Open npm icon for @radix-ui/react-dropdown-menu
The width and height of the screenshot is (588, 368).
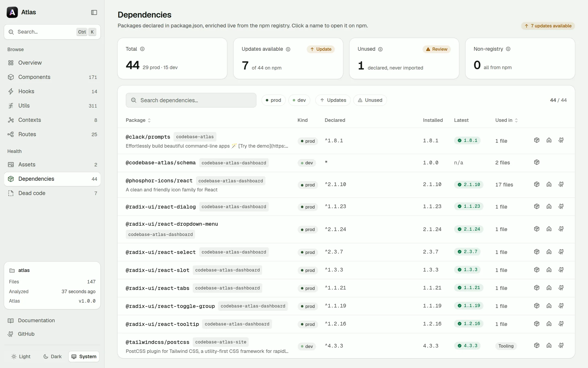537,229
